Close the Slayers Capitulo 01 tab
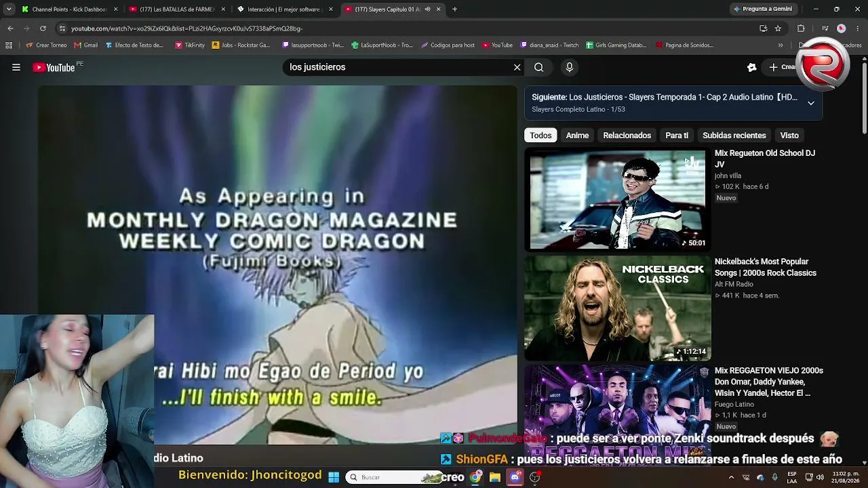The width and height of the screenshot is (868, 488). [x=438, y=9]
